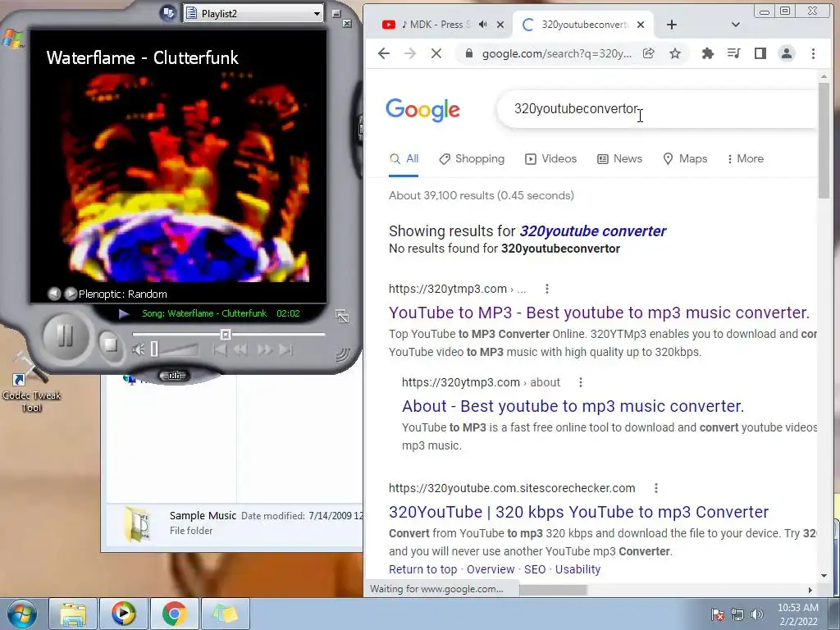Click the 320youtube converter suggestion link

point(592,231)
